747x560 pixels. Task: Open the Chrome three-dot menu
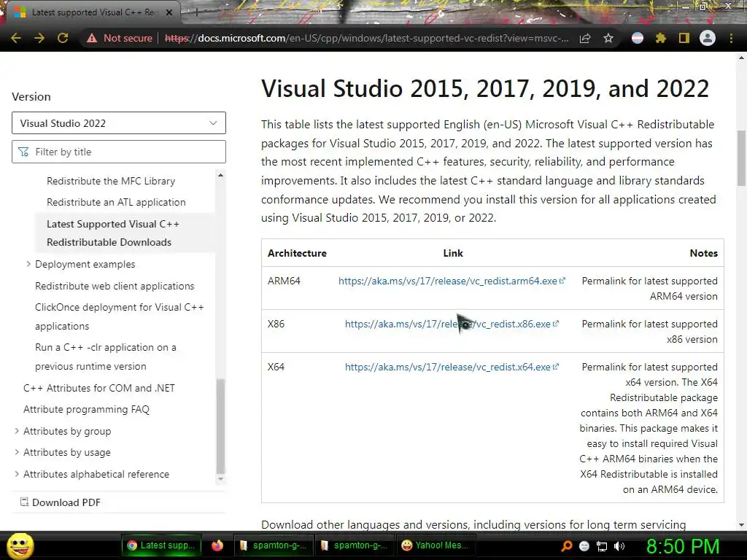pyautogui.click(x=731, y=38)
